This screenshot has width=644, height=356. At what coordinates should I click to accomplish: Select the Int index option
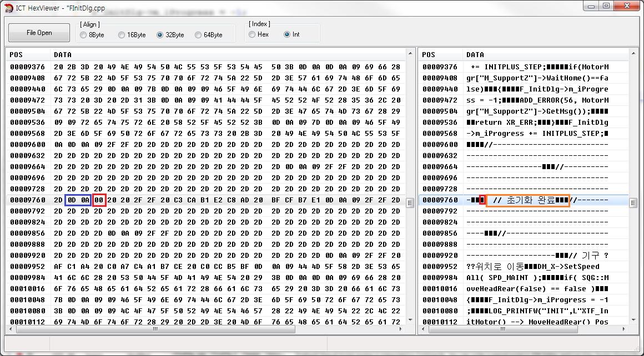tap(287, 34)
